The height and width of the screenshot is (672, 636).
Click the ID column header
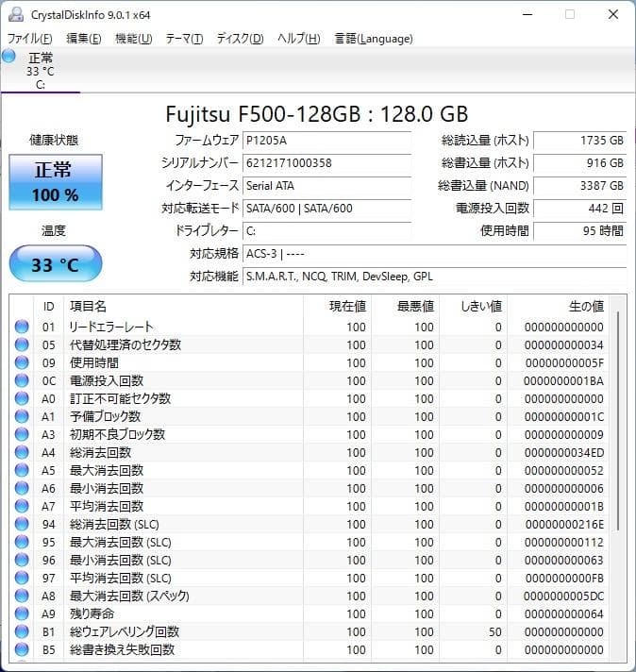click(48, 306)
